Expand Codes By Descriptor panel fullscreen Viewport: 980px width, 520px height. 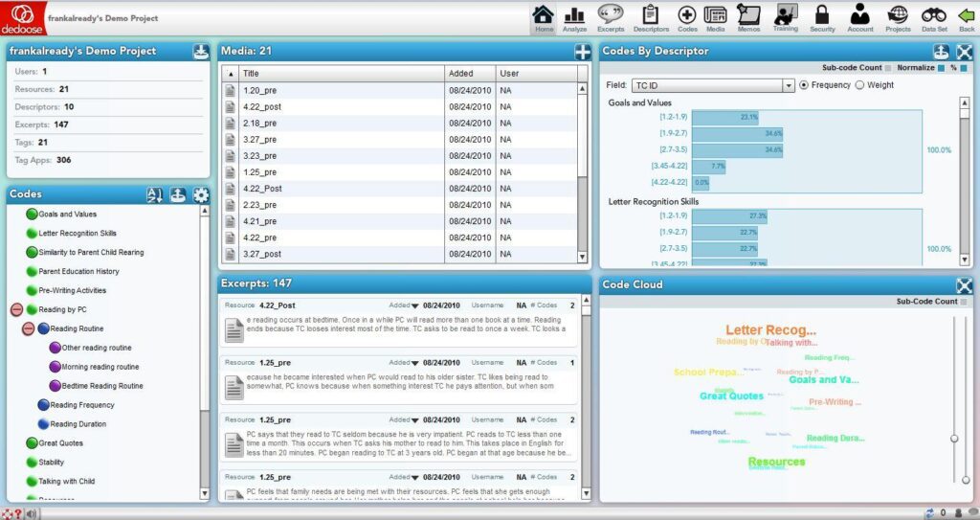pyautogui.click(x=965, y=52)
